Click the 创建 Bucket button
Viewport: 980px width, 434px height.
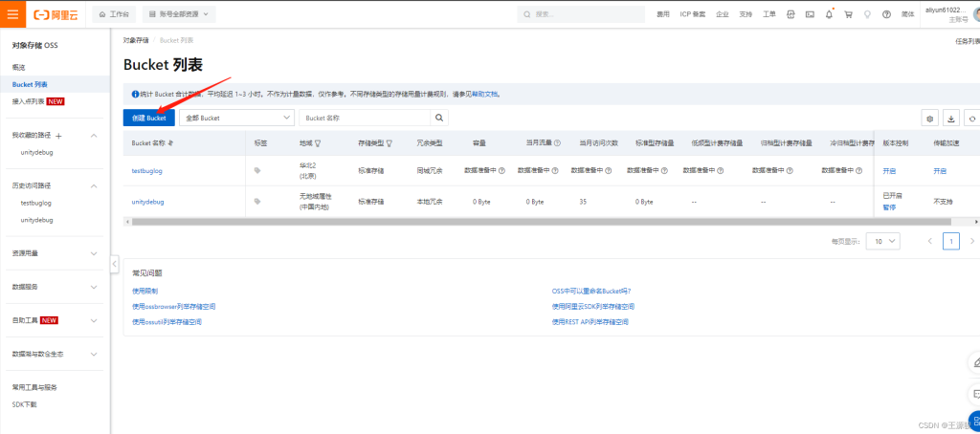pyautogui.click(x=148, y=118)
